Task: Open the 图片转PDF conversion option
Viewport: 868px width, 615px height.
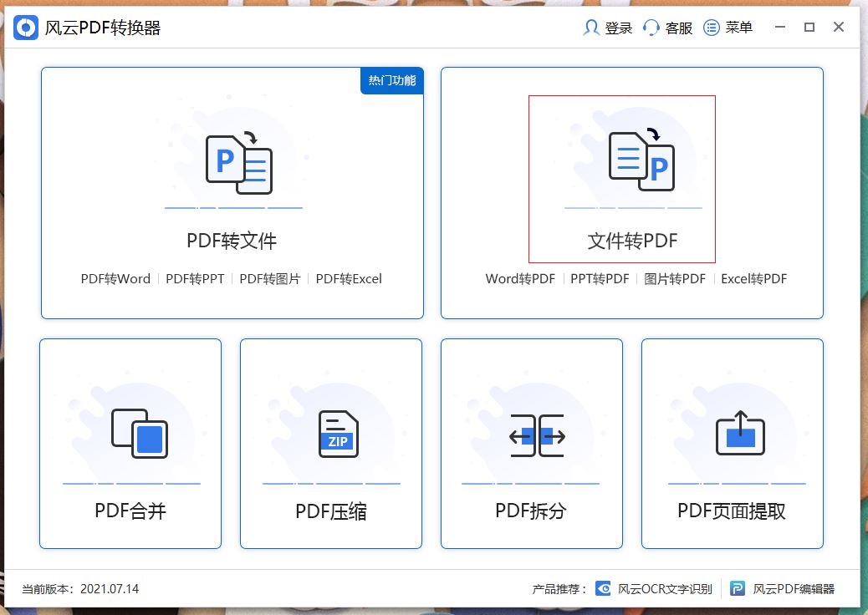Action: pyautogui.click(x=675, y=278)
